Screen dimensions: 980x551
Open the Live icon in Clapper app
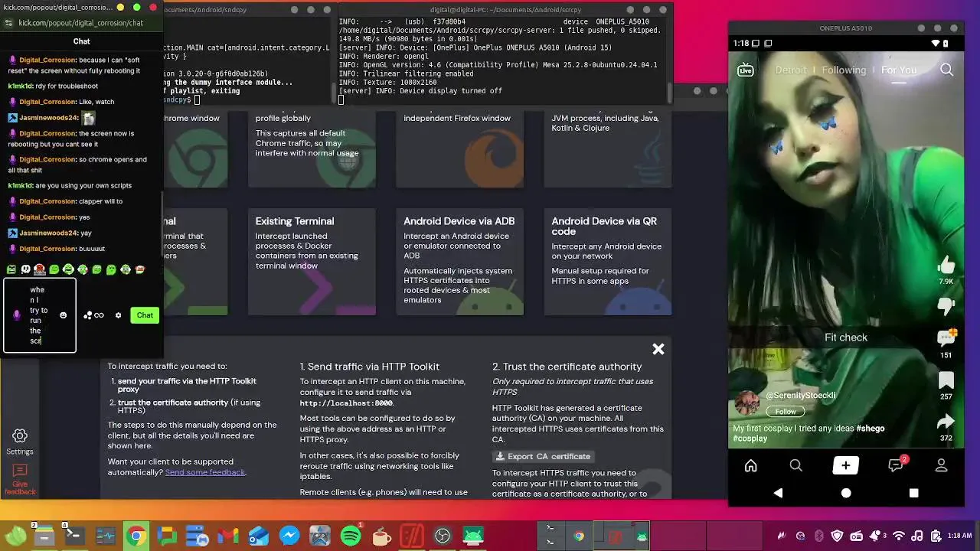[x=745, y=70]
